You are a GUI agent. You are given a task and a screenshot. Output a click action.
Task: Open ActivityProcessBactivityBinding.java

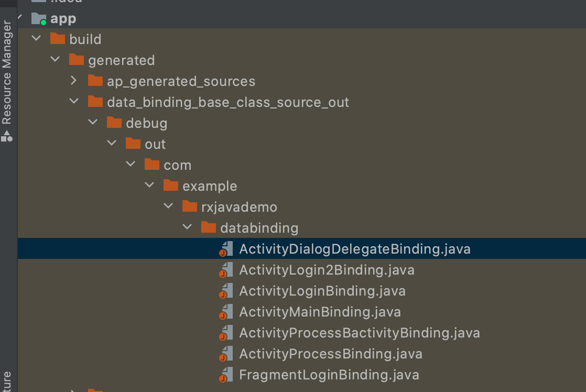click(x=359, y=332)
